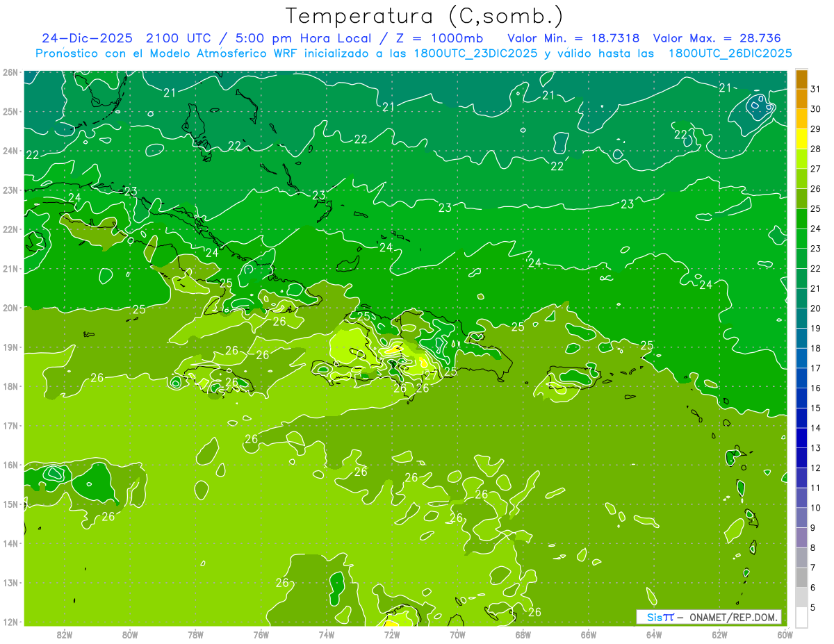Click the 15 label on the color scale
Viewport: 834px width, 644px height.
pyautogui.click(x=815, y=408)
